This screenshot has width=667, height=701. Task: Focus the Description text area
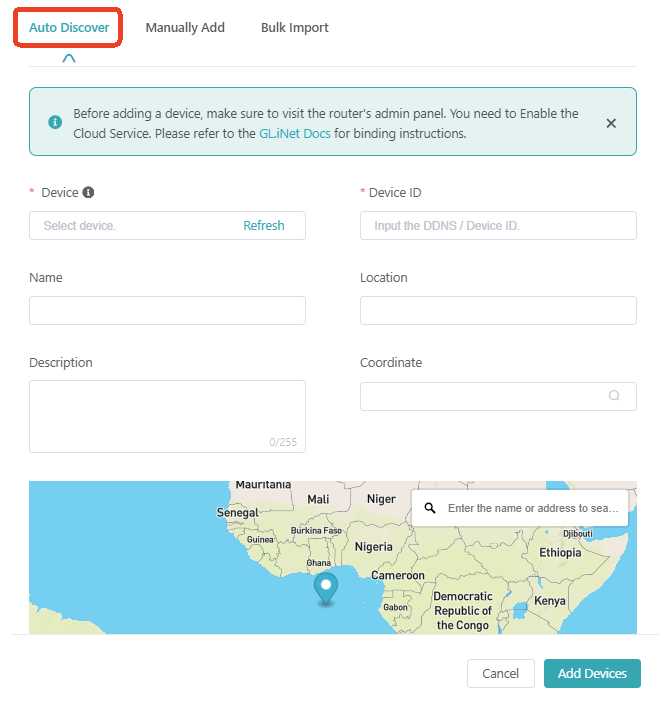click(x=167, y=416)
